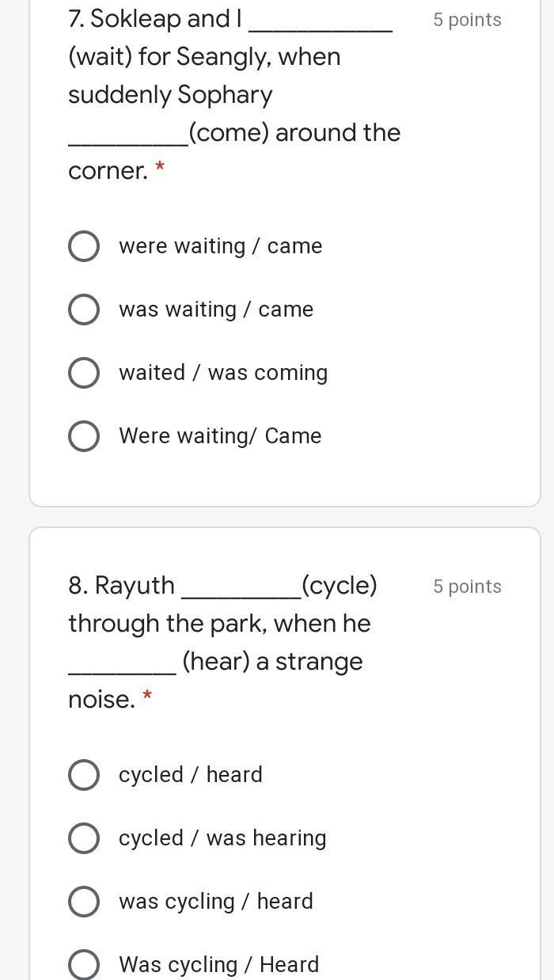The image size is (554, 980).
Task: Click question 7 text about Sokleap and Seangly
Action: click(234, 94)
